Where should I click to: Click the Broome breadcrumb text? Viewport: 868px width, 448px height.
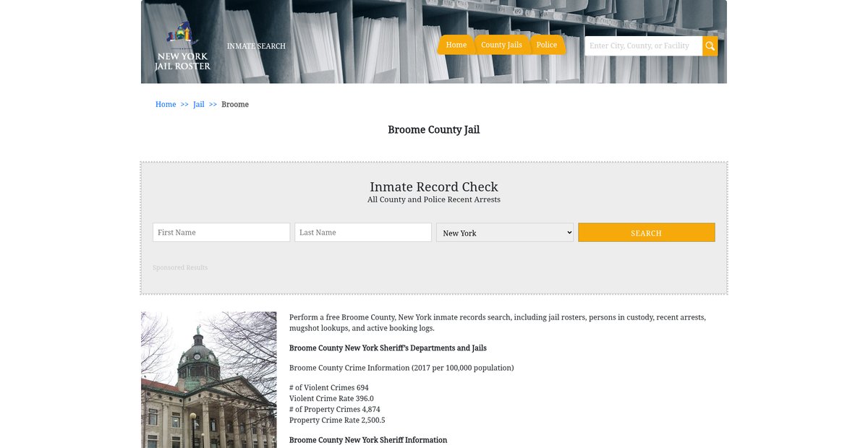(235, 105)
